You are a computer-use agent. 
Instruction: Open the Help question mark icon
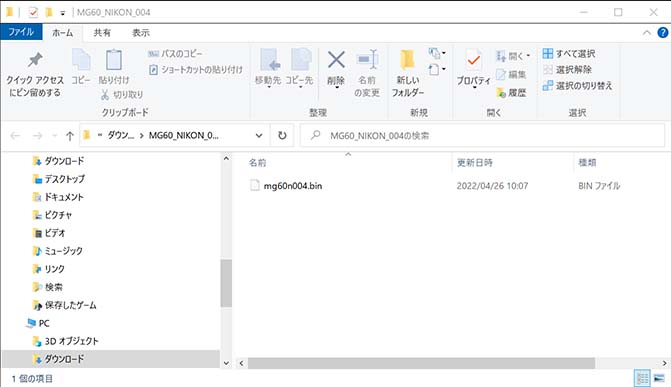662,33
